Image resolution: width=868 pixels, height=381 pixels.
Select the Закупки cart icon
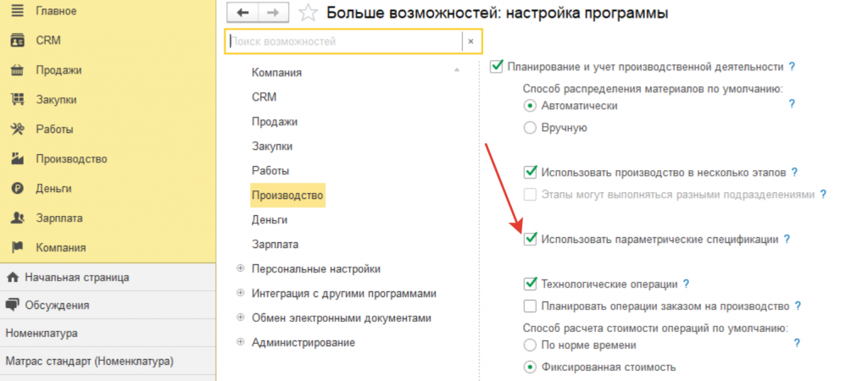tap(18, 100)
